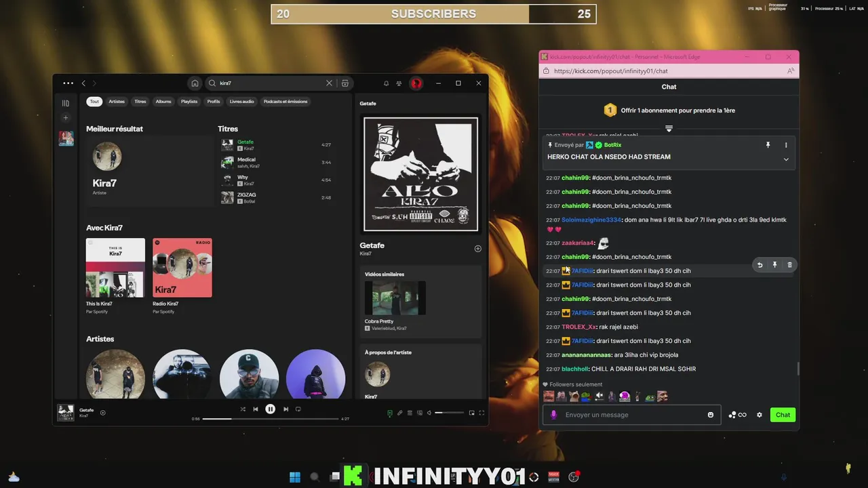
Task: Open the Spotify three-dot menu
Action: [x=68, y=83]
